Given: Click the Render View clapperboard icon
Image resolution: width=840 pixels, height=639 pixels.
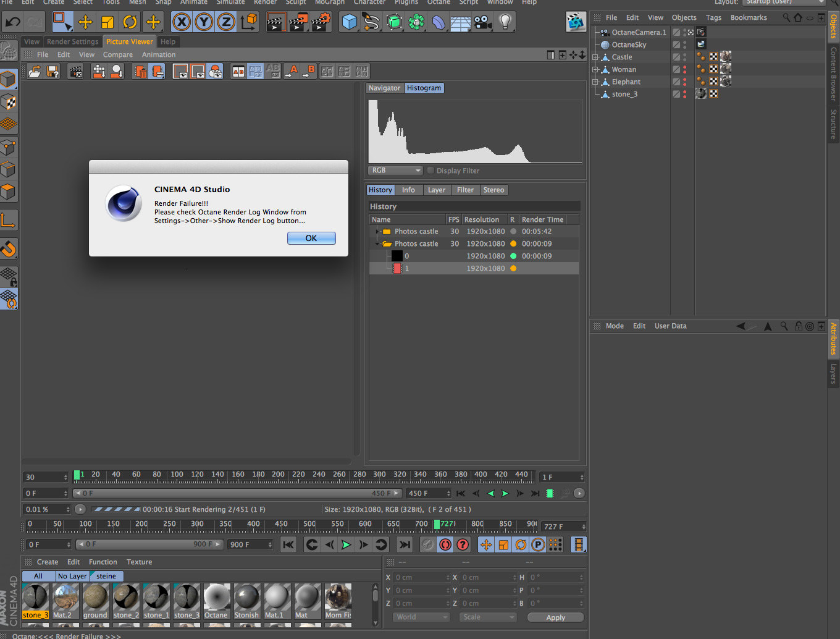Looking at the screenshot, I should (x=275, y=22).
